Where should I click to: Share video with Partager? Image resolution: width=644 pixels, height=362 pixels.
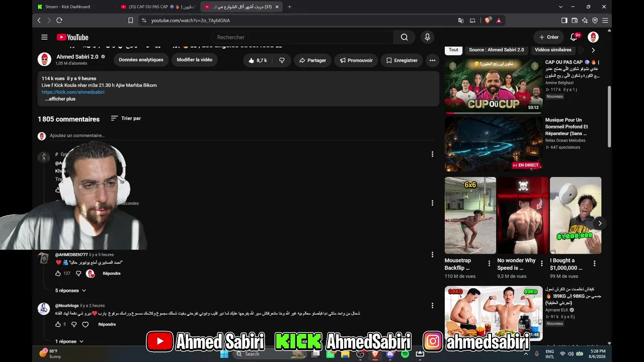click(x=312, y=60)
